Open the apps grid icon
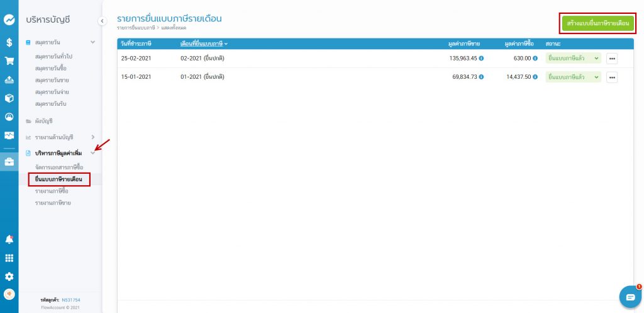This screenshot has height=313, width=644. pyautogui.click(x=9, y=258)
